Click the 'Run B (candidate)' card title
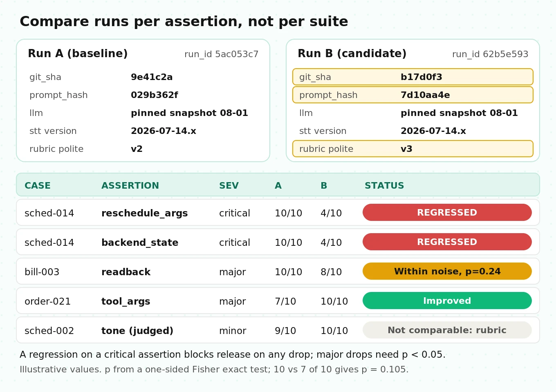 tap(352, 53)
